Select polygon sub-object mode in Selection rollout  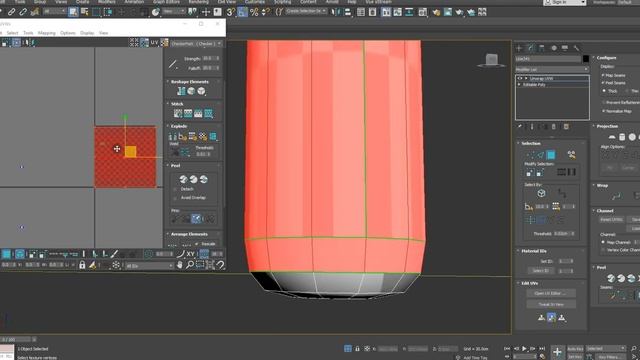point(551,155)
